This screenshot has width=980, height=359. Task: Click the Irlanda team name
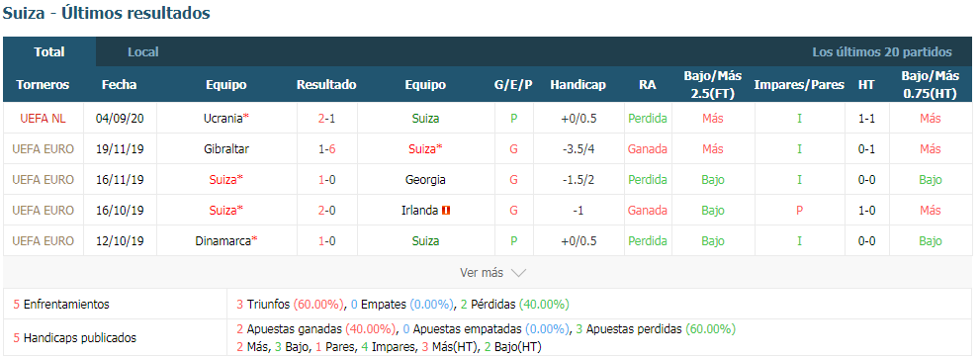click(419, 210)
